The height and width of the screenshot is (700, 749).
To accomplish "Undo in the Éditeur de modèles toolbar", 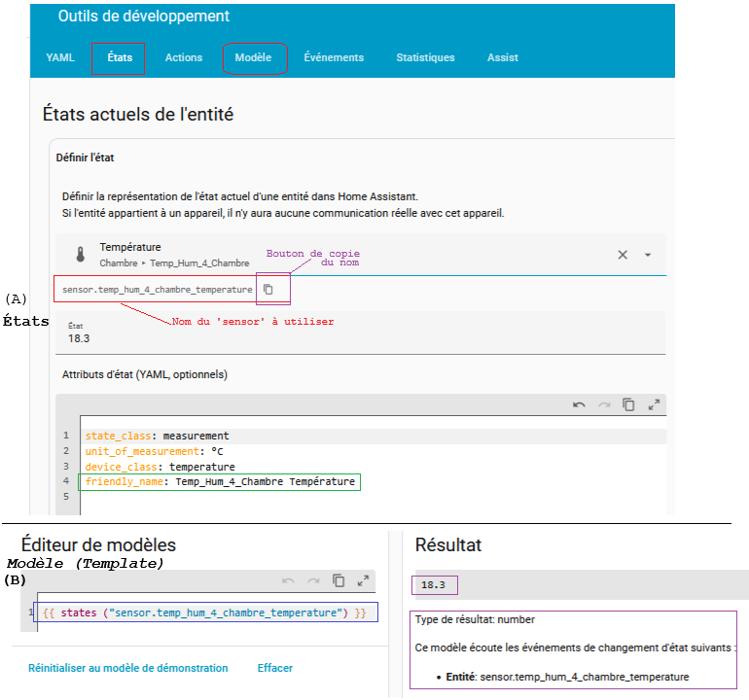I will click(288, 580).
